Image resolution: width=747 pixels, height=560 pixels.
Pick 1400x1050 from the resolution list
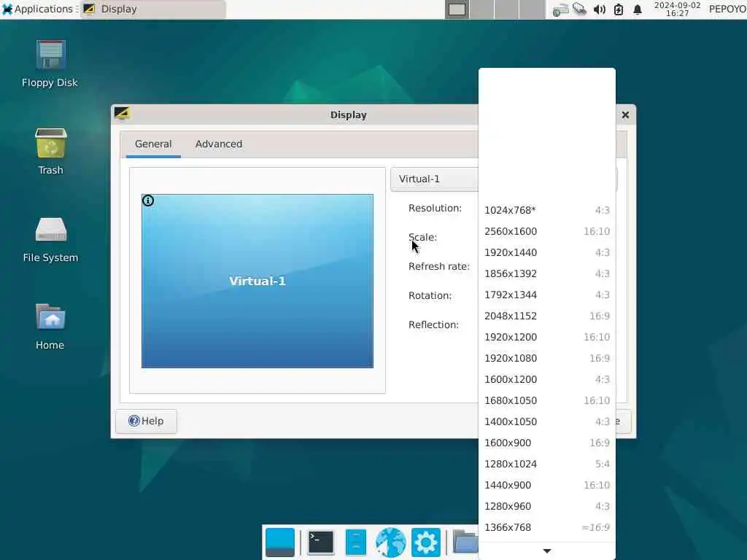tap(547, 421)
